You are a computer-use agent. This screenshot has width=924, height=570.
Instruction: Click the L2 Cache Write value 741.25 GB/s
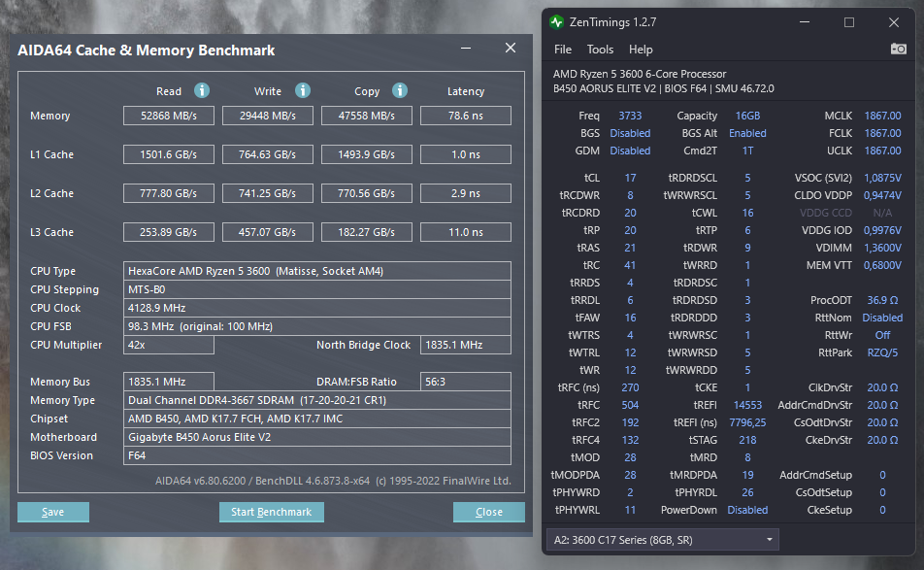(268, 193)
